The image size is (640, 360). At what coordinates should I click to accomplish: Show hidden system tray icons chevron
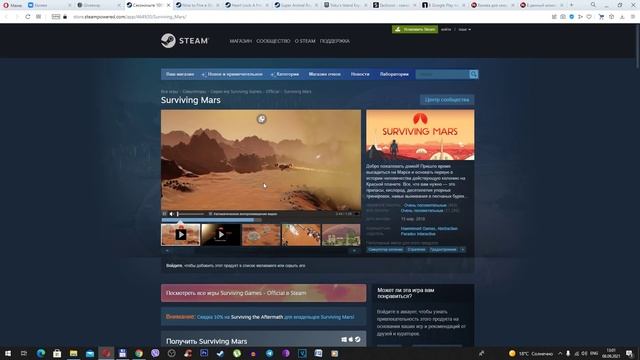[x=560, y=353]
